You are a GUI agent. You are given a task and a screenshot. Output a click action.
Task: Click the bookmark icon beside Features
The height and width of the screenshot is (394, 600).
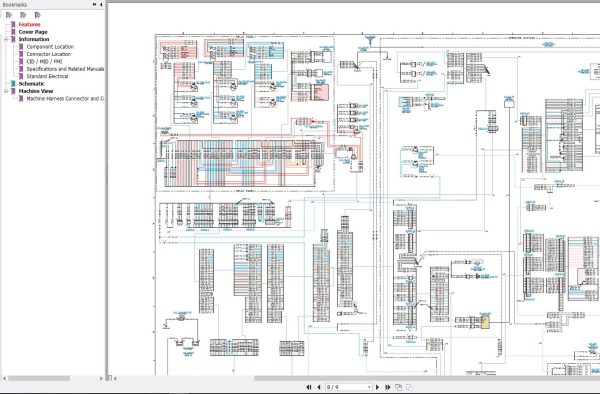click(x=13, y=24)
